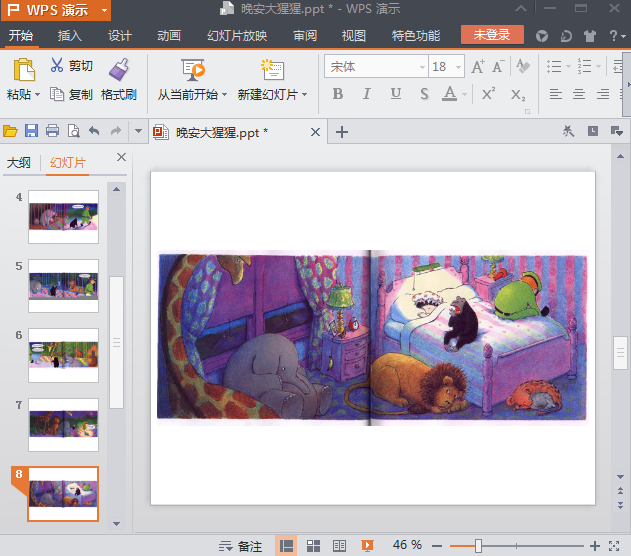The width and height of the screenshot is (631, 556).
Task: Start slideshow from current slide icon
Action: click(x=193, y=70)
